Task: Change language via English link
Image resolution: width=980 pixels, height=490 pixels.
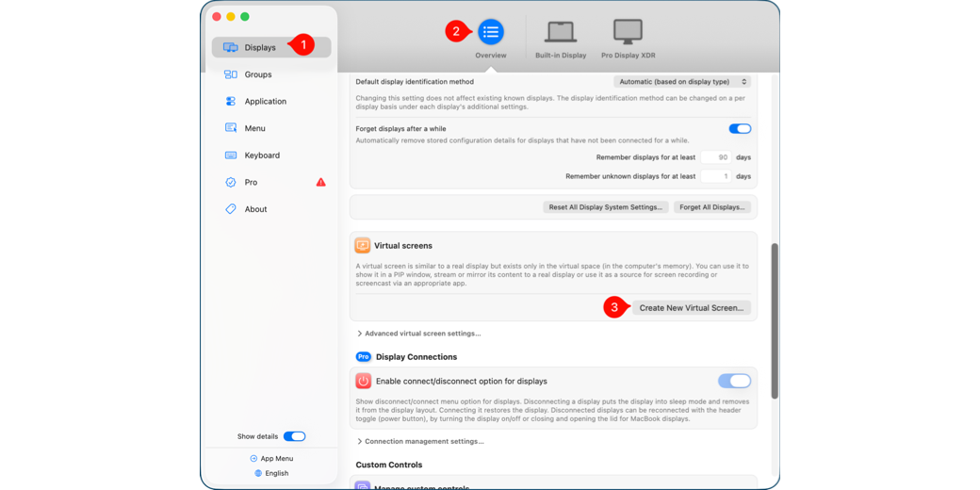Action: pyautogui.click(x=277, y=473)
